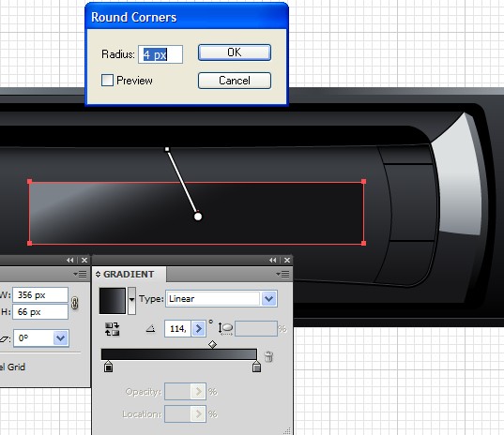This screenshot has height=435, width=504.
Task: Click the aspect ratio icon in Gradient panel
Action: (x=225, y=329)
